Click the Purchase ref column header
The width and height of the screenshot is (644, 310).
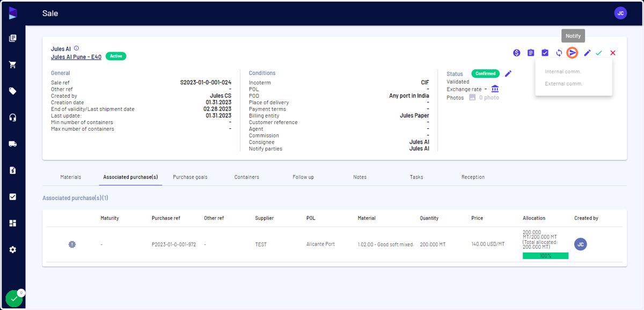pyautogui.click(x=166, y=218)
